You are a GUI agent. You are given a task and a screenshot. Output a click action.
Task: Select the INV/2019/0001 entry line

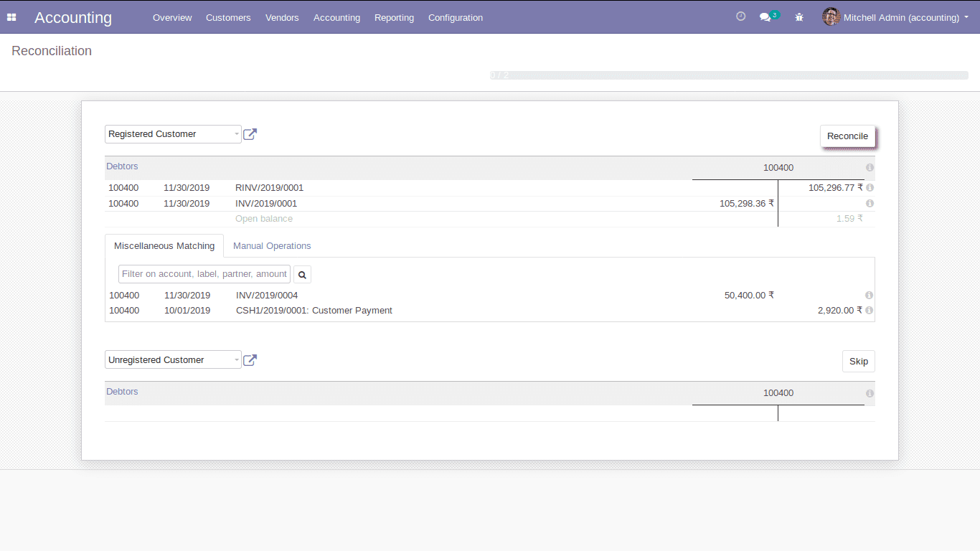(490, 204)
